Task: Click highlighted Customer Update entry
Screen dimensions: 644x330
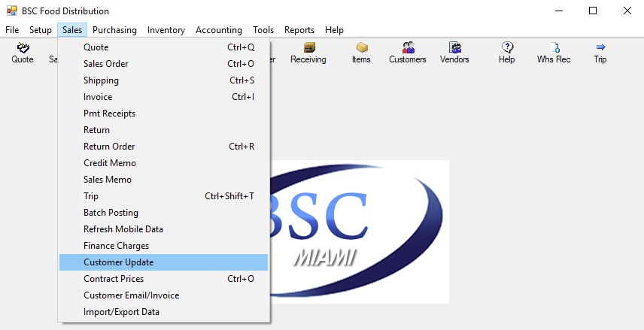Action: [163, 262]
